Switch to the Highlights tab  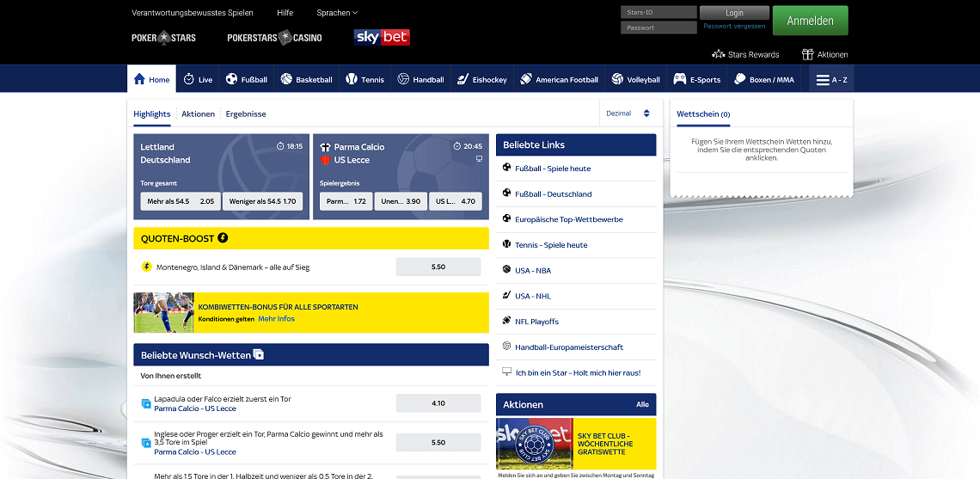[x=152, y=114]
